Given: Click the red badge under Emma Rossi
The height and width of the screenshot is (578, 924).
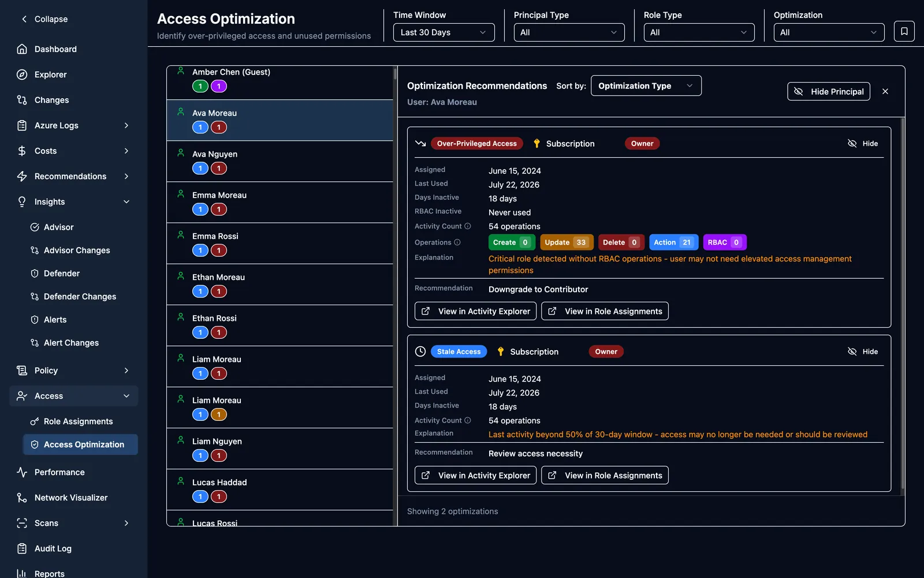Looking at the screenshot, I should tap(219, 250).
